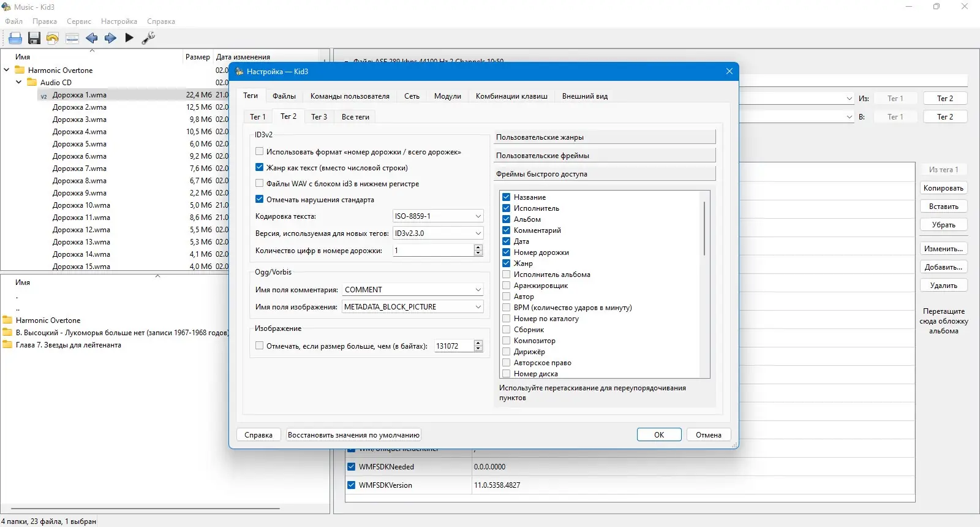Screen dimensions: 980x527
Task: Close the Настройка dialog with X
Action: point(729,71)
